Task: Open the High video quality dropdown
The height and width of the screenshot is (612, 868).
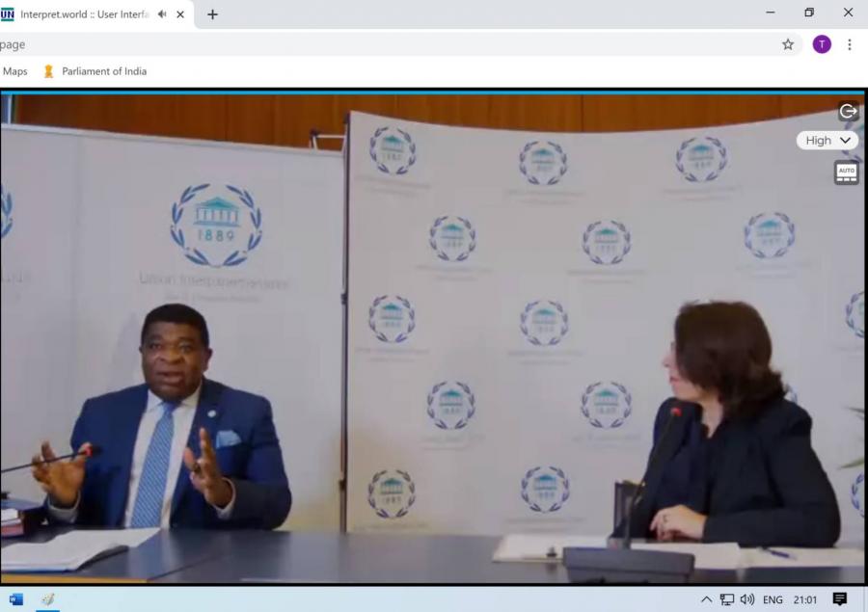Action: click(827, 140)
